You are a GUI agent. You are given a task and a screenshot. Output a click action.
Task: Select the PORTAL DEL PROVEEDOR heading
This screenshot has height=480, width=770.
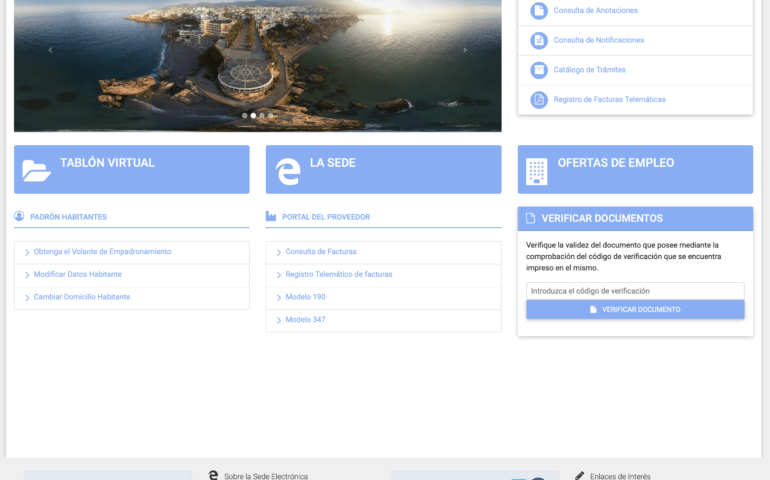pyautogui.click(x=326, y=217)
